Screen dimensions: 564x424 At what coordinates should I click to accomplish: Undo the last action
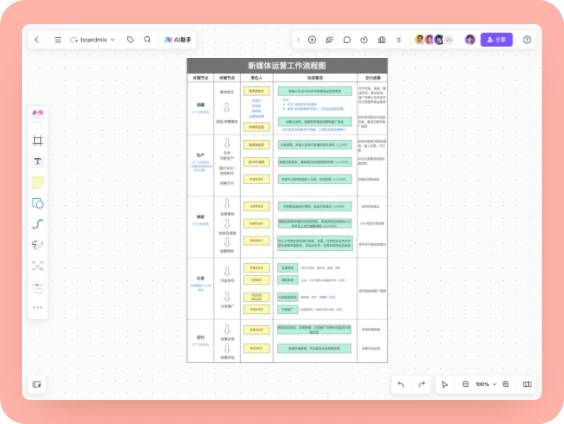click(x=401, y=384)
